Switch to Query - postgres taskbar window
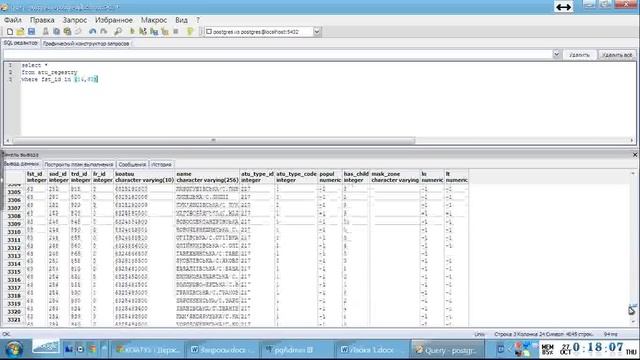640x360 pixels. point(447,350)
